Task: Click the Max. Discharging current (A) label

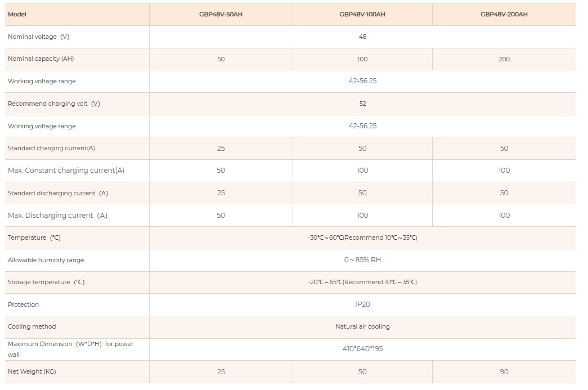Action: click(x=58, y=216)
